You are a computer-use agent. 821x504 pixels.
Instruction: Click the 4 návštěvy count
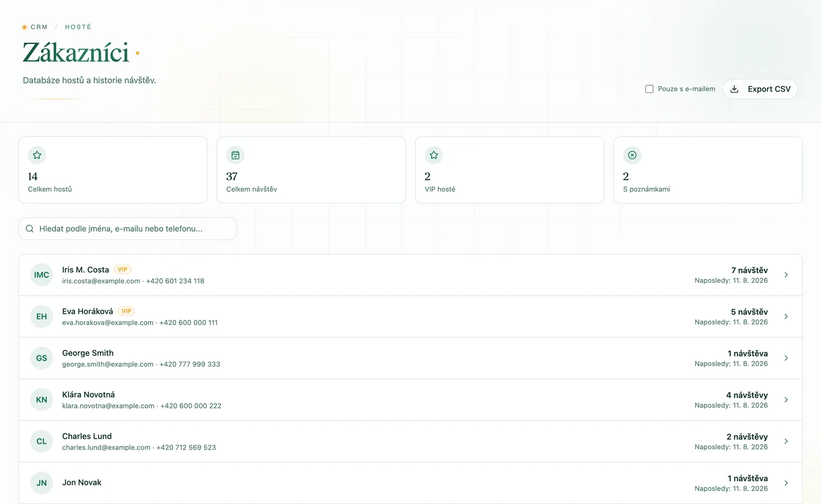point(747,395)
